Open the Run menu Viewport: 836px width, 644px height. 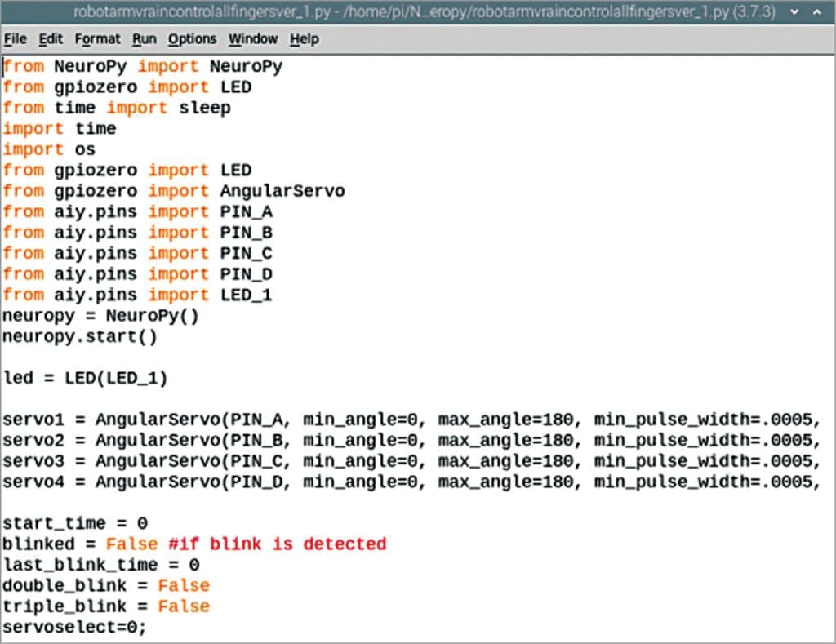tap(145, 39)
